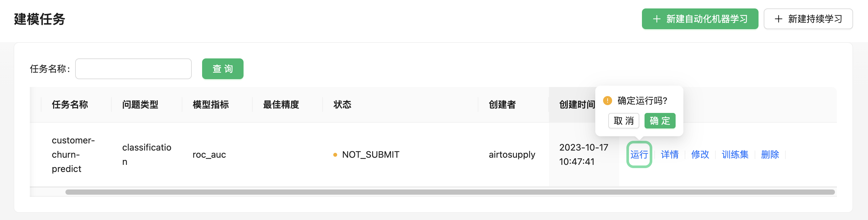Open 详情 for customer-churn-predict
868x220 pixels.
click(x=669, y=154)
